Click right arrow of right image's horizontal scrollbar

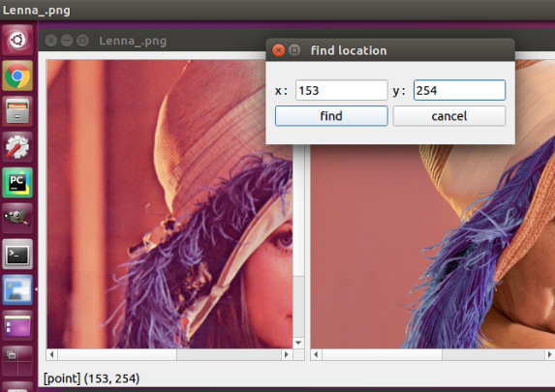click(550, 354)
